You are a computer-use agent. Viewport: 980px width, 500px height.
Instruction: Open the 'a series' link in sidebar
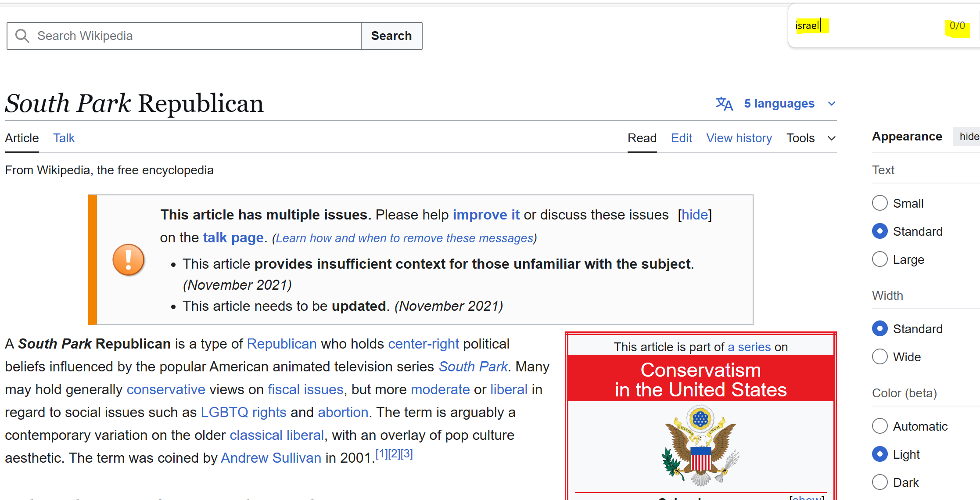749,347
